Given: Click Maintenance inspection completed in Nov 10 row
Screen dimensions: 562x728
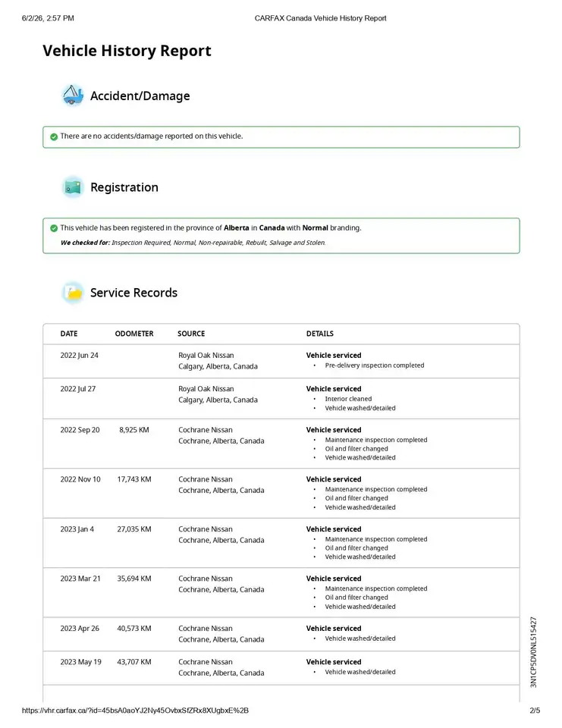Looking at the screenshot, I should point(375,489).
